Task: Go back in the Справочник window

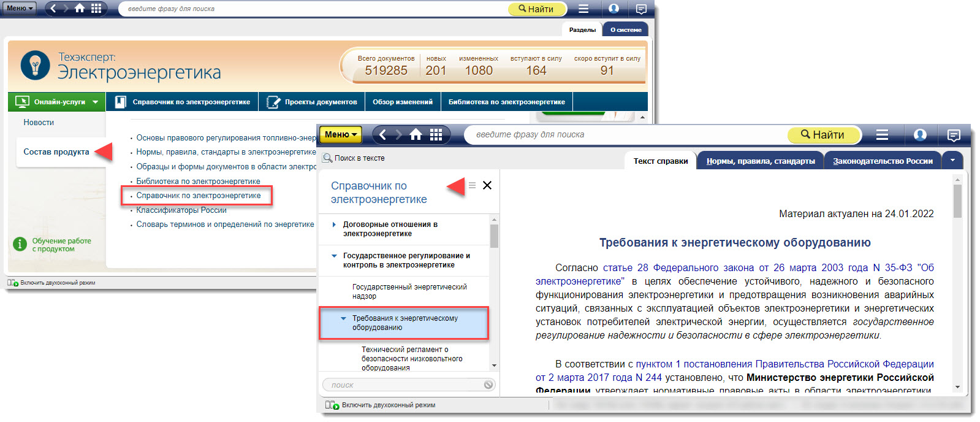Action: click(x=382, y=134)
